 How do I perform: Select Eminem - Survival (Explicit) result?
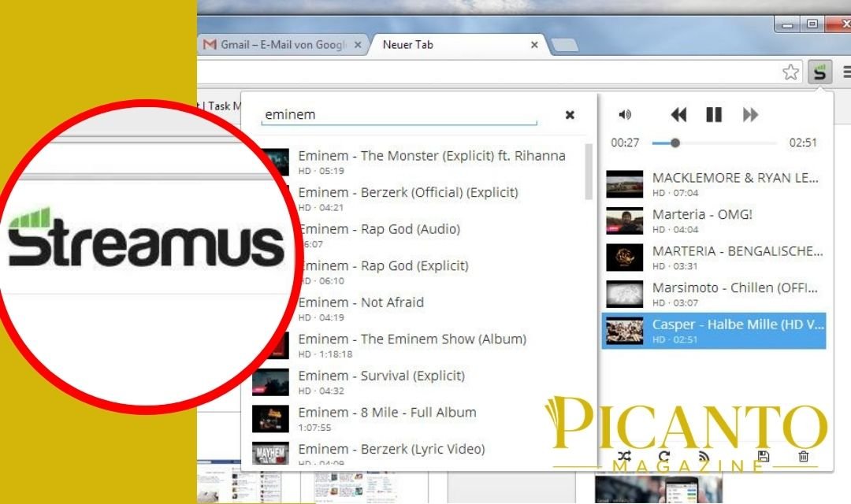tap(418, 382)
